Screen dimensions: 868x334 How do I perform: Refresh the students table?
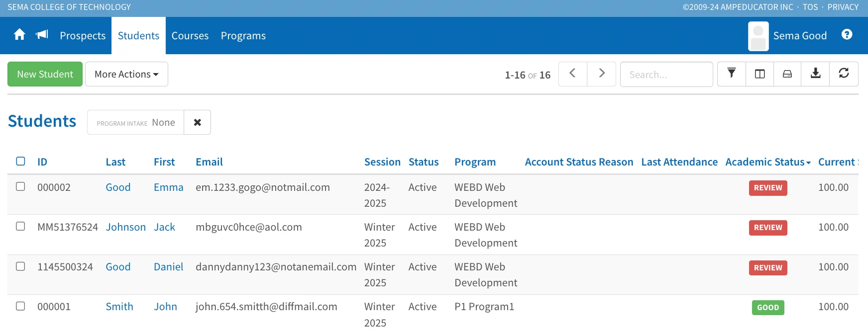tap(844, 74)
